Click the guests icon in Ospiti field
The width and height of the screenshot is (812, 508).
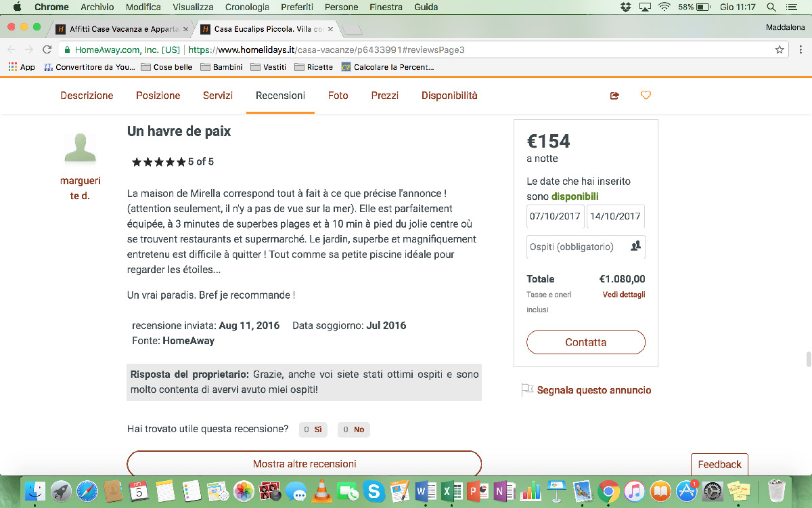click(x=635, y=247)
